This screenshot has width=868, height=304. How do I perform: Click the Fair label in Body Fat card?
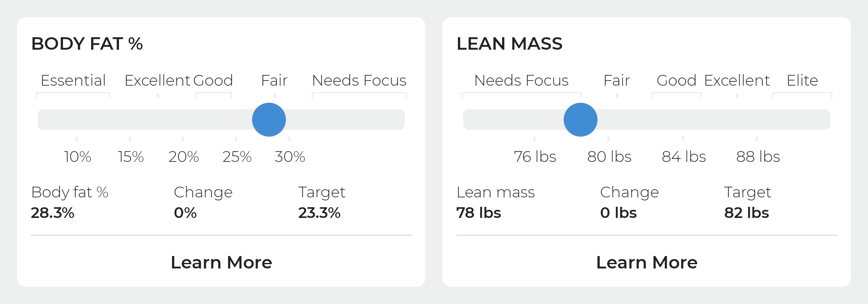click(274, 80)
